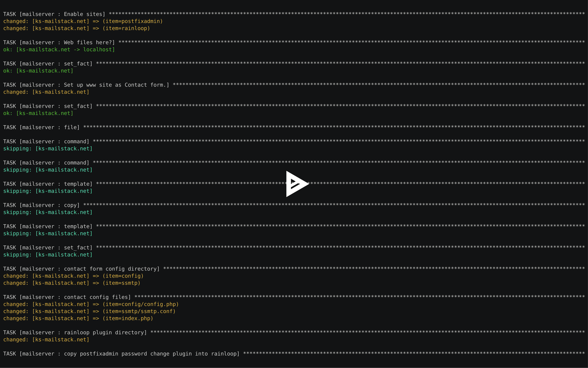
Task: Click 'ok: [ks-mailstack.net -> localhost]' output line
Action: click(x=59, y=49)
